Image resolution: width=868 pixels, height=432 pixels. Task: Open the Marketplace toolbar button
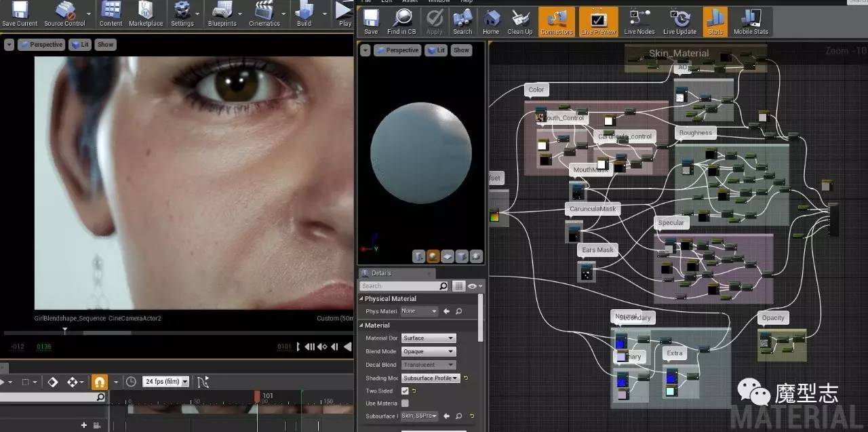[x=146, y=14]
